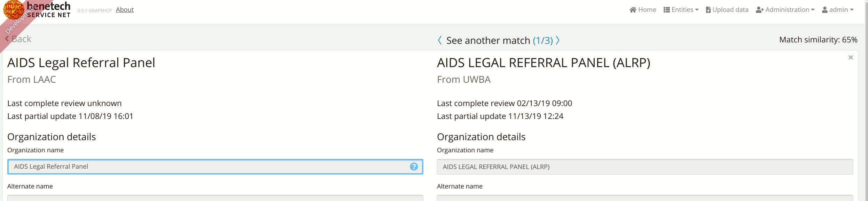Open the About link
This screenshot has height=201, width=868.
(x=125, y=10)
